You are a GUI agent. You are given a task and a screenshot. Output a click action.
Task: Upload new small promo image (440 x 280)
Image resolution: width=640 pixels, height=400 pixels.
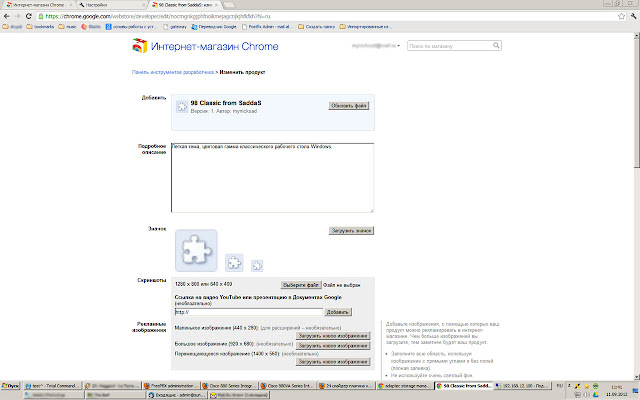tap(333, 336)
